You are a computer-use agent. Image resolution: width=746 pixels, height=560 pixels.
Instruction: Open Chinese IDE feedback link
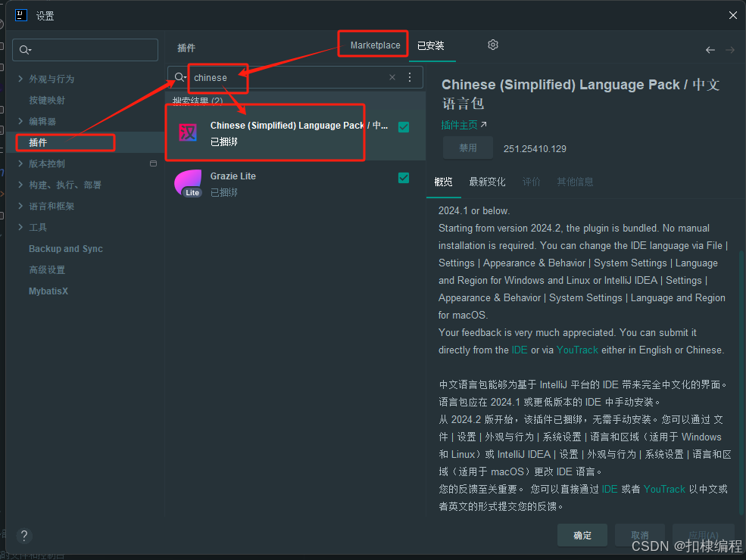610,489
